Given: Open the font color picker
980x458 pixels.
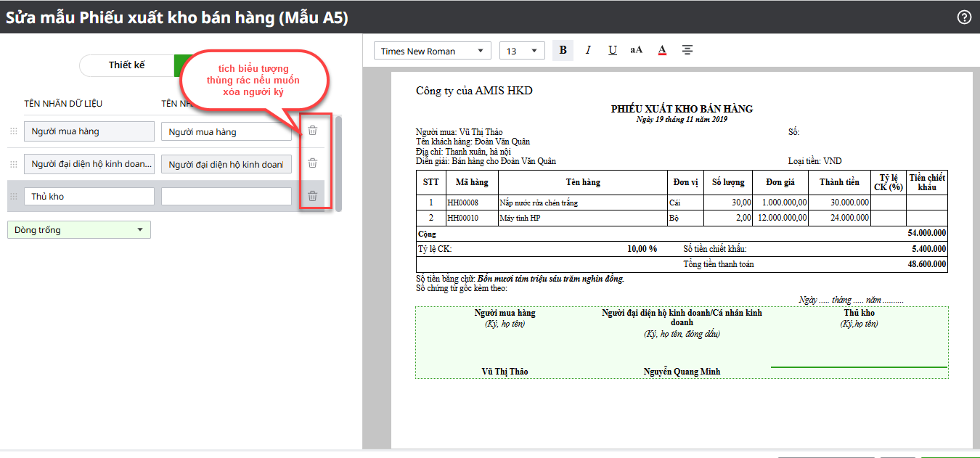Looking at the screenshot, I should (x=661, y=50).
